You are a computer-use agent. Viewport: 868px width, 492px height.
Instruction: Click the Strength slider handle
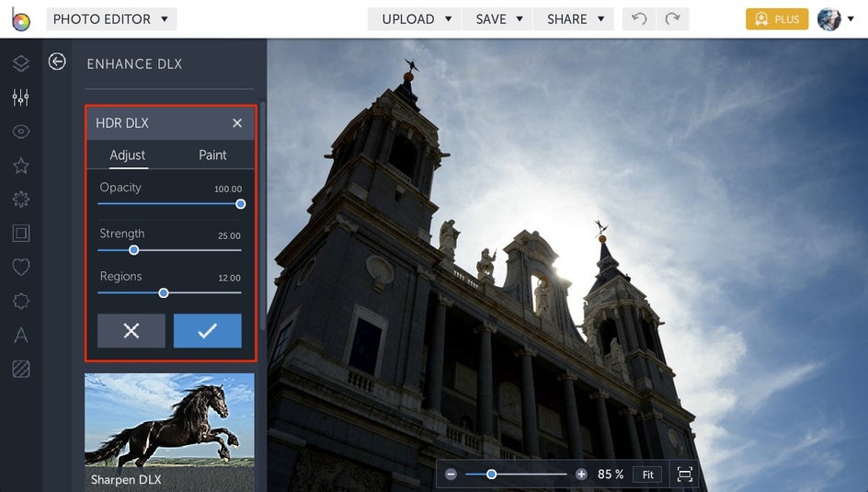tap(133, 250)
